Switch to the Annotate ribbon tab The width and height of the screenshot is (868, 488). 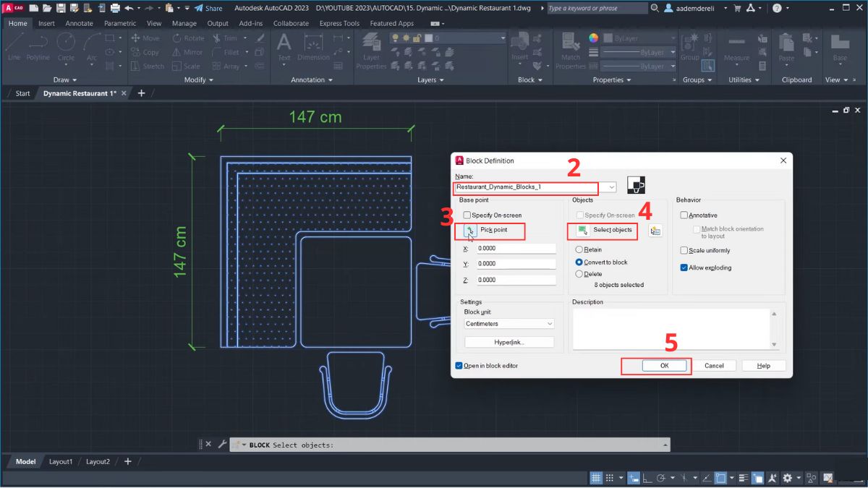79,22
